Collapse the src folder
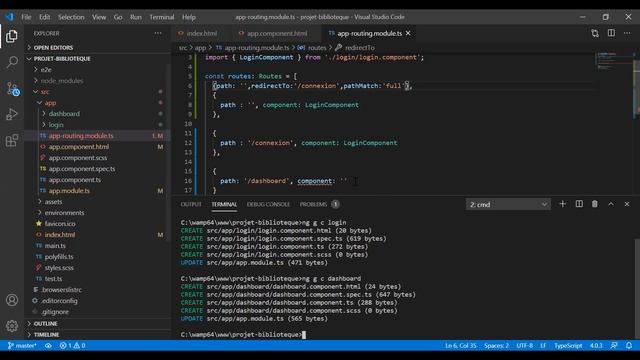The width and height of the screenshot is (640, 360). 44,92
